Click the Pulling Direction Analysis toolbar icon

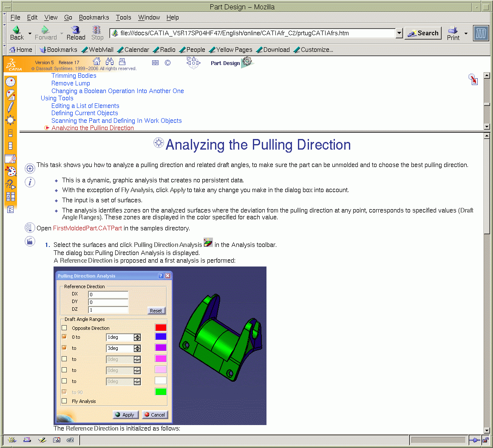(x=208, y=243)
